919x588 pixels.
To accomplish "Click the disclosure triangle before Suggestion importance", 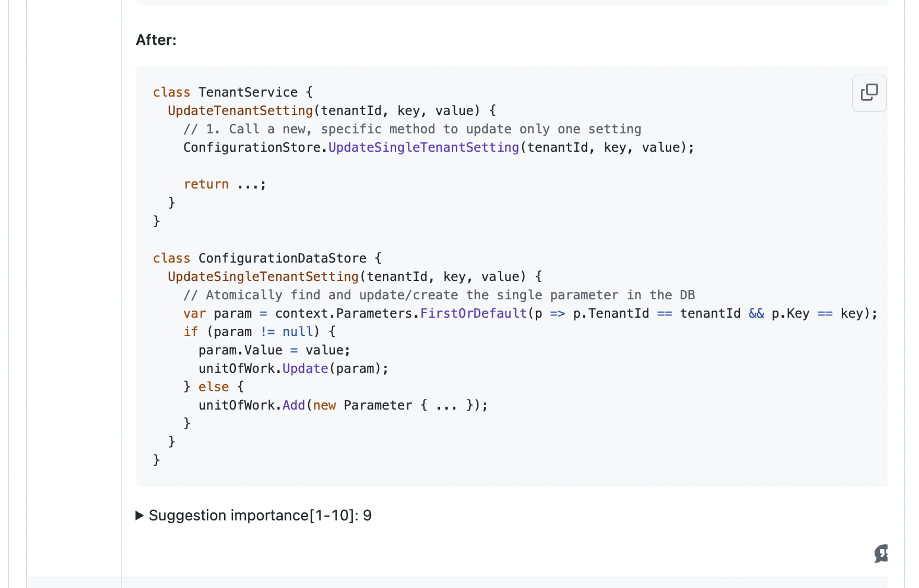I will click(x=140, y=515).
